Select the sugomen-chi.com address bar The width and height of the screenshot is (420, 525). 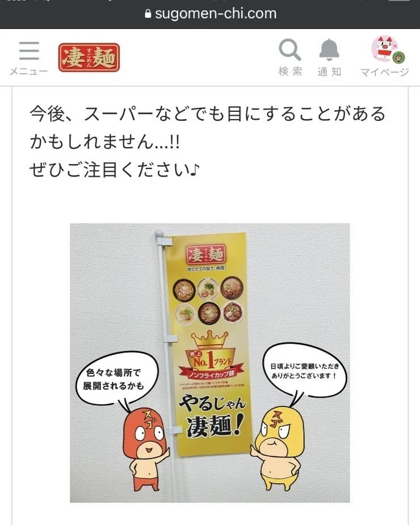click(210, 14)
